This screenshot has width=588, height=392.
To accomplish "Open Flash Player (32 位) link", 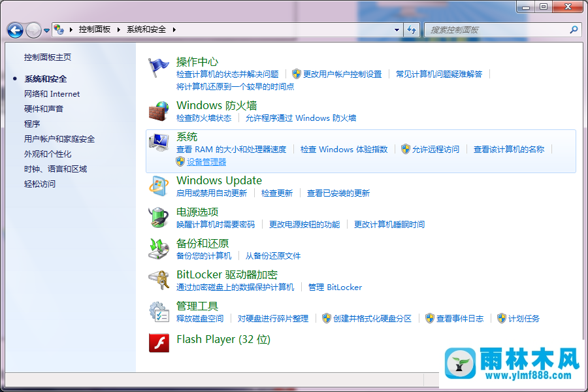I will 223,339.
